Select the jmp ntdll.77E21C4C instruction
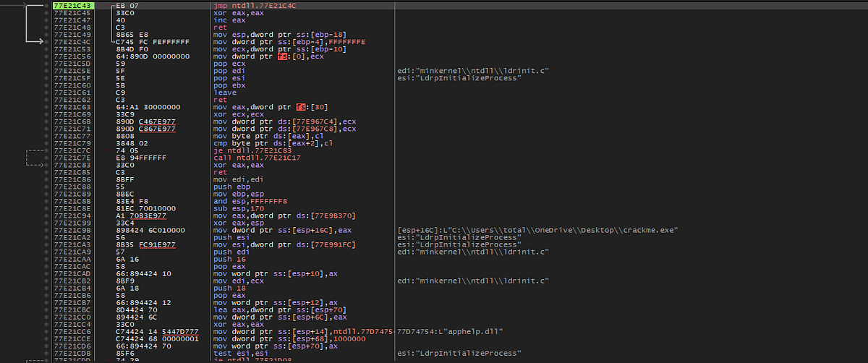Image resolution: width=868 pixels, height=363 pixels. click(245, 6)
